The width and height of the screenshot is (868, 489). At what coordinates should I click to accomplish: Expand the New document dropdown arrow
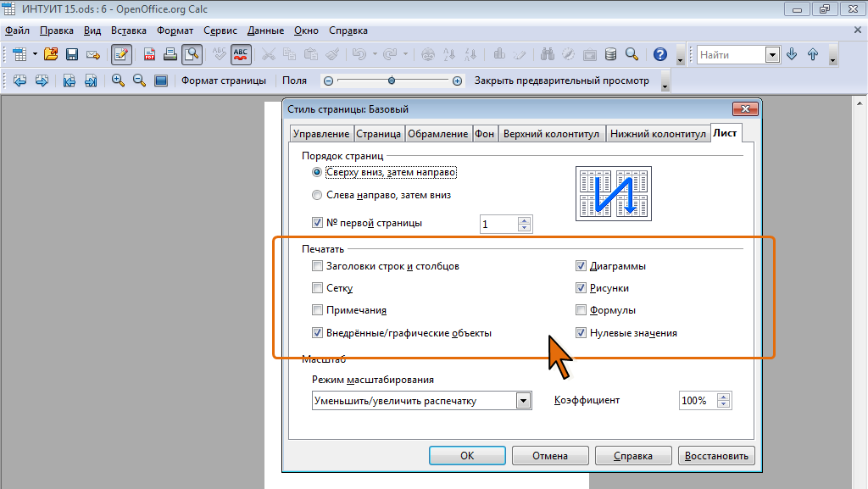(35, 54)
